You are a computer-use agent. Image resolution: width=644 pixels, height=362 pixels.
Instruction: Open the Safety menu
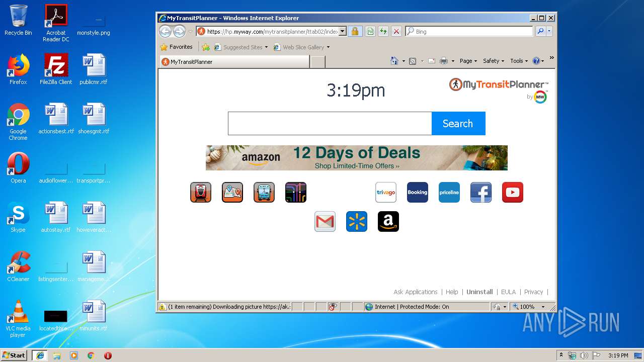tap(494, 61)
